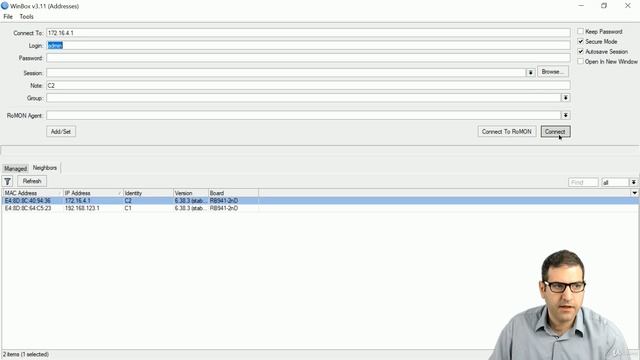Click Connect To RoMON button
The image size is (640, 360).
click(x=507, y=131)
